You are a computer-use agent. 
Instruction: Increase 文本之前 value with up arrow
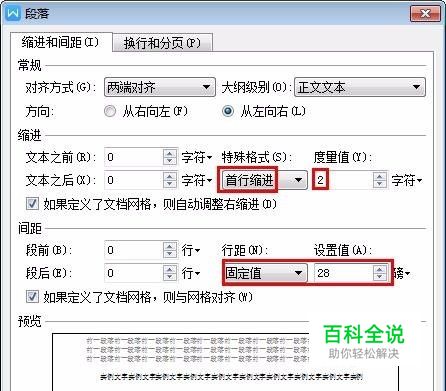170,153
